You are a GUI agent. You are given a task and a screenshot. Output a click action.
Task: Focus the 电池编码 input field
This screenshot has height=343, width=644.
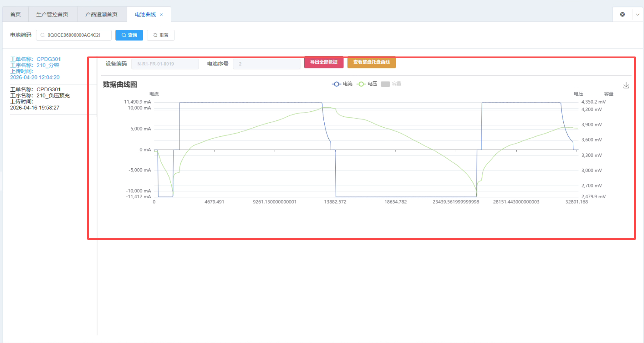click(74, 35)
